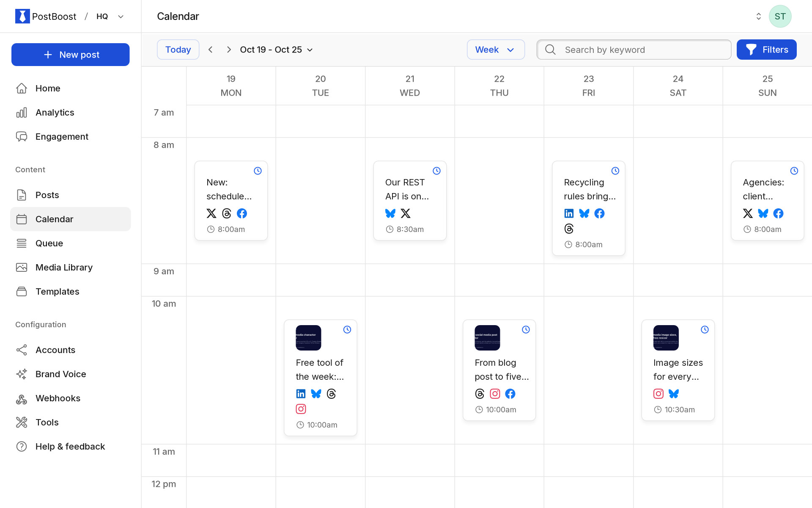Open the ST user avatar
812x508 pixels.
pyautogui.click(x=780, y=16)
